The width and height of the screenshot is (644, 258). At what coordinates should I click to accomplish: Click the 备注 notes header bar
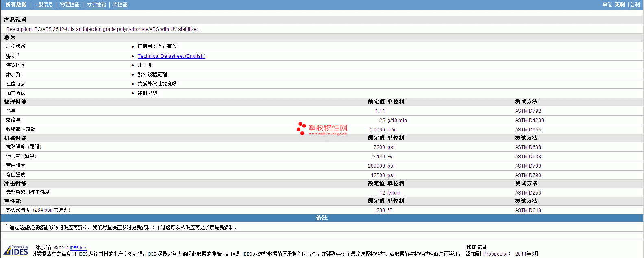point(322,218)
